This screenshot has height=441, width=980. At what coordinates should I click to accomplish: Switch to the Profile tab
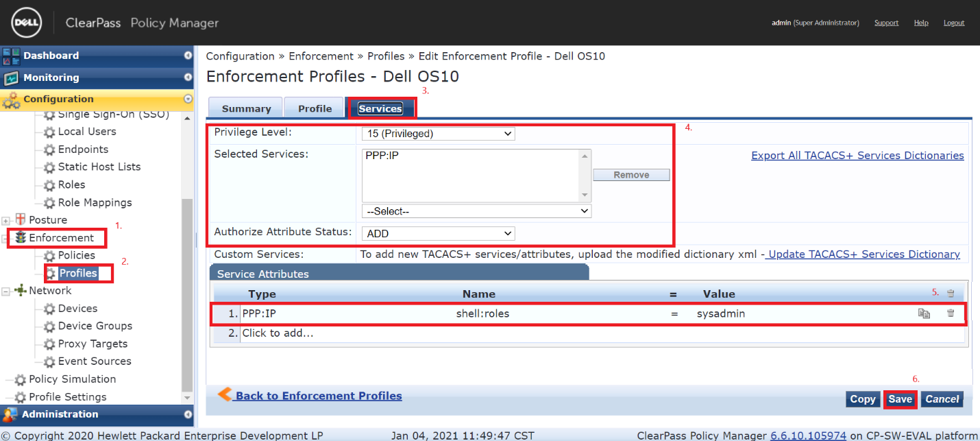coord(315,108)
